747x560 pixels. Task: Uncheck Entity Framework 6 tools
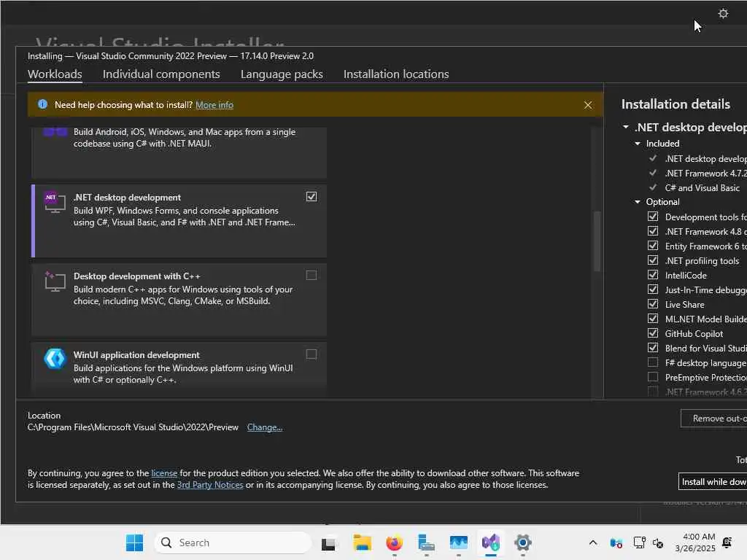tap(653, 246)
